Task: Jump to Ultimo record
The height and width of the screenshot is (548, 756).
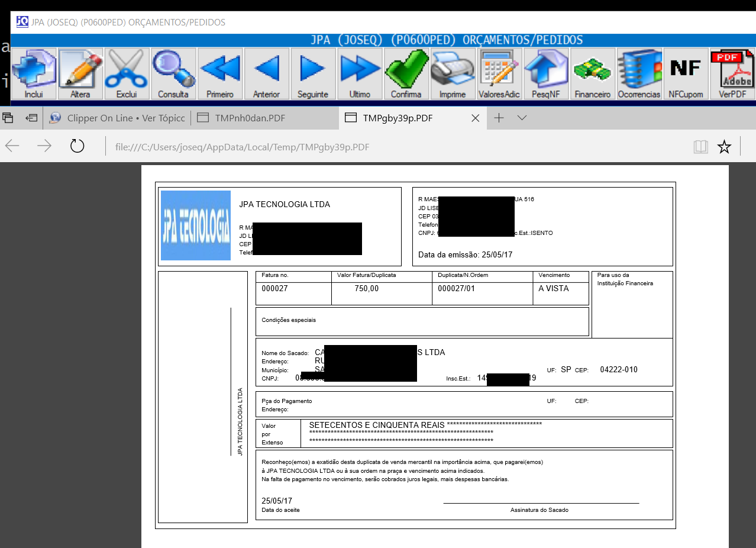Action: pyautogui.click(x=360, y=73)
